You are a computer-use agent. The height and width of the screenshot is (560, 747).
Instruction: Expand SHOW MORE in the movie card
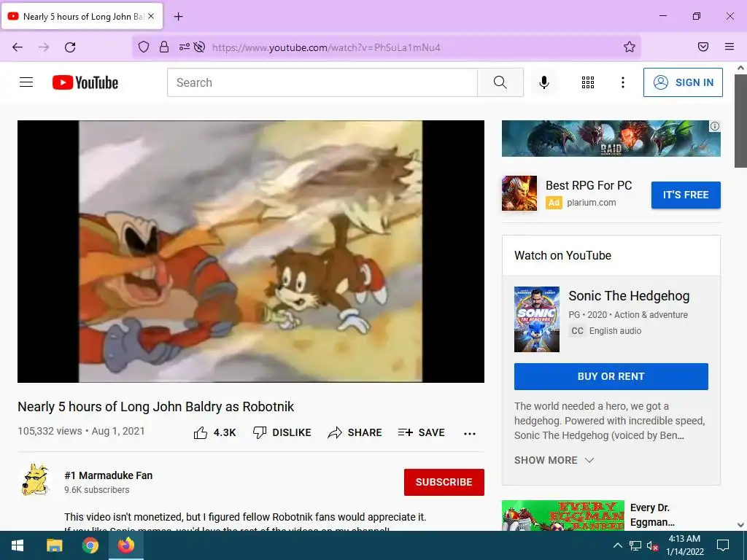tap(554, 460)
